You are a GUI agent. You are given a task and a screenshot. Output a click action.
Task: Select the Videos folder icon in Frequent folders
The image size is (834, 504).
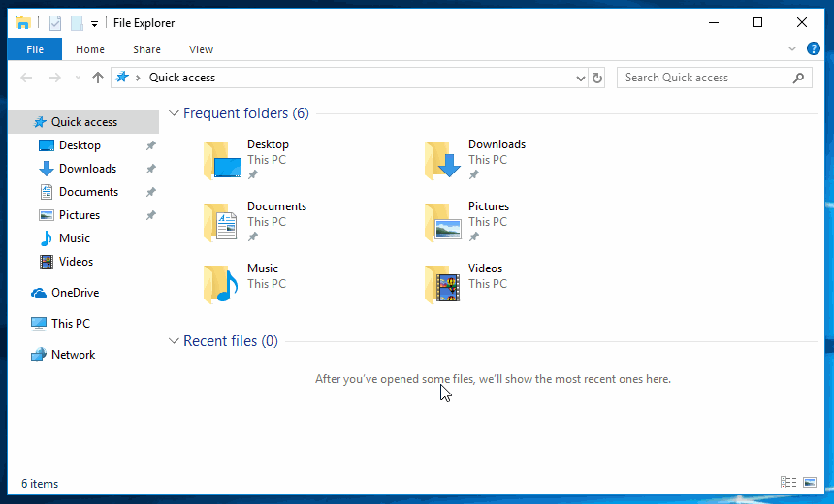pos(442,284)
